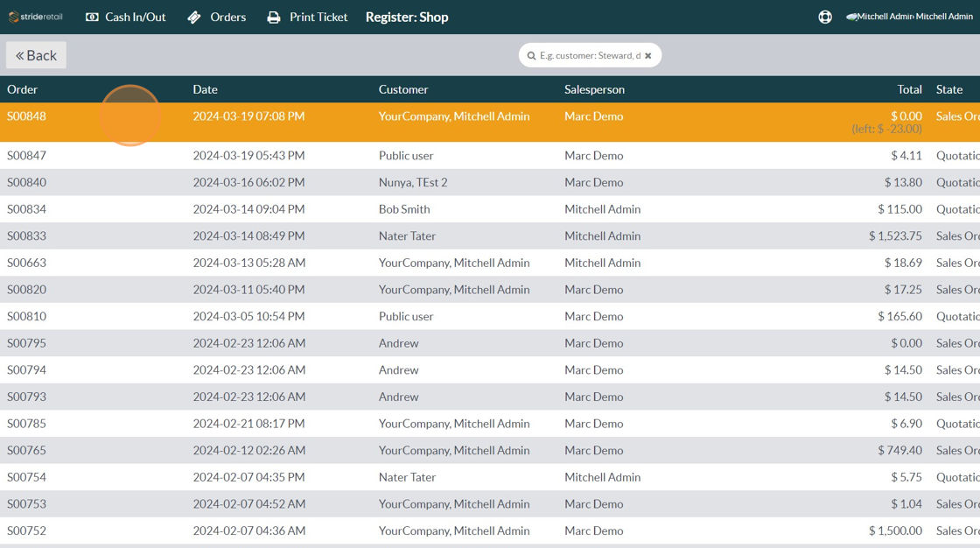Select order S00833
The height and width of the screenshot is (548, 980).
pos(490,235)
